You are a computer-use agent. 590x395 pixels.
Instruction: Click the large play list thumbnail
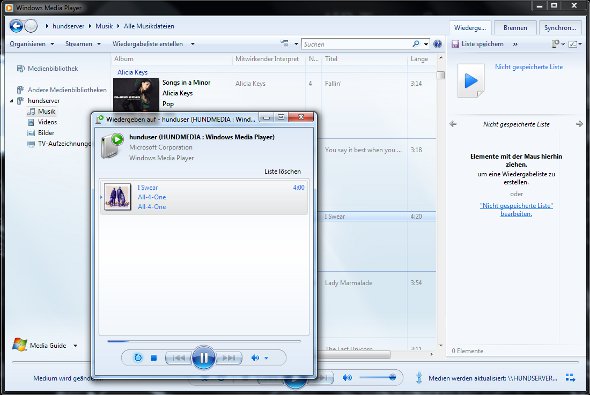tap(471, 81)
